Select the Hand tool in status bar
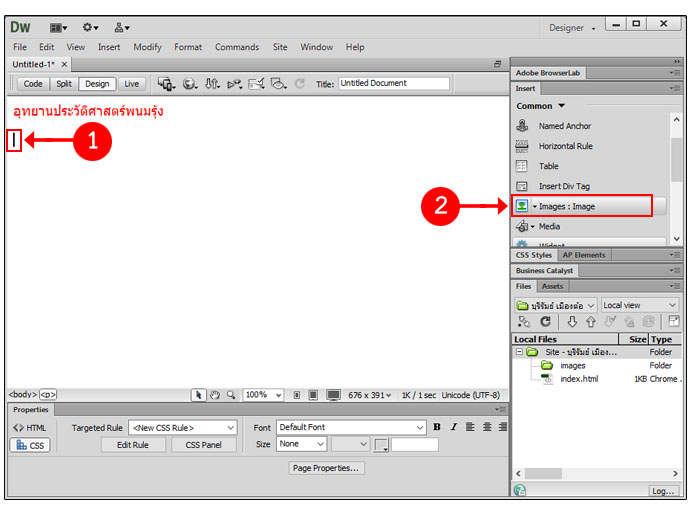Screen dimensions: 691x516 tap(215, 395)
